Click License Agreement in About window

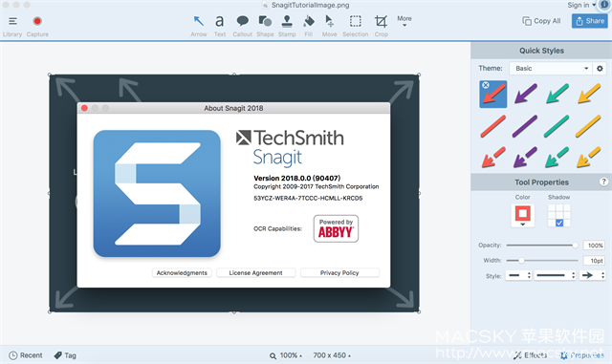point(255,272)
